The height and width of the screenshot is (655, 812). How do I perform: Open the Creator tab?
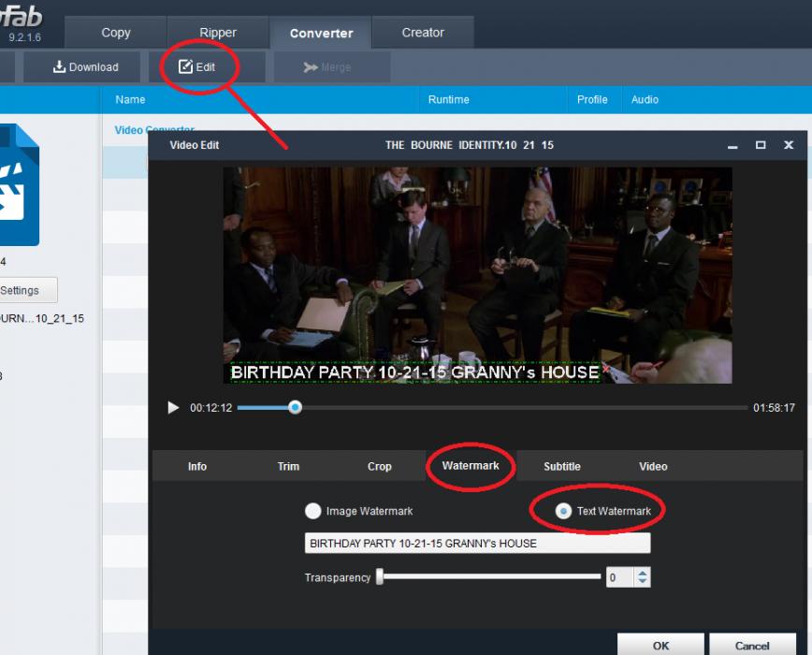tap(423, 33)
